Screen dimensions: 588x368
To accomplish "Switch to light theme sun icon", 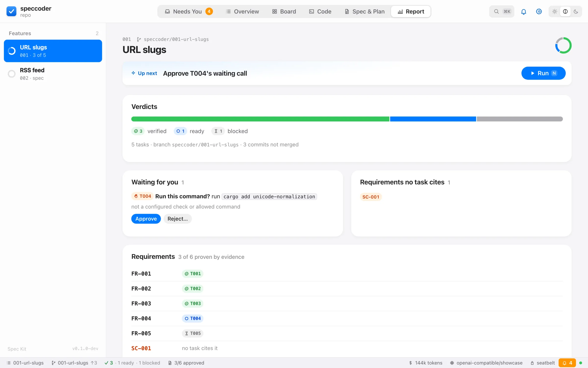I will click(555, 12).
